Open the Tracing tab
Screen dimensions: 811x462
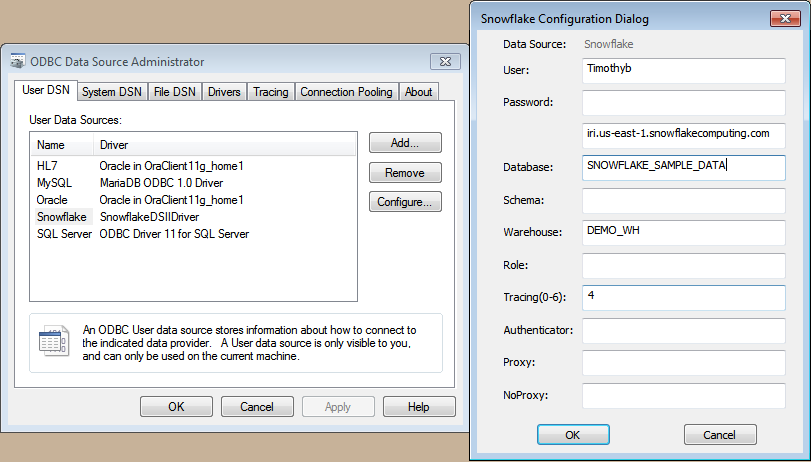271,92
